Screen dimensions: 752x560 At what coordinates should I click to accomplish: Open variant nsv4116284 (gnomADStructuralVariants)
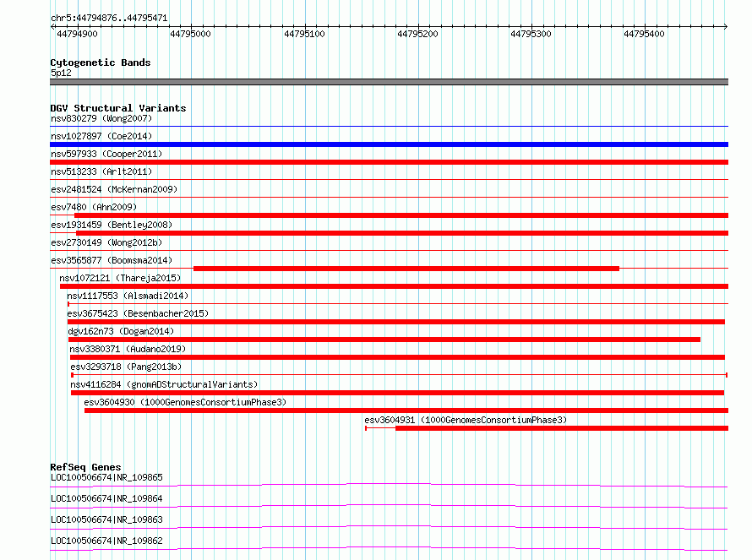[164, 384]
